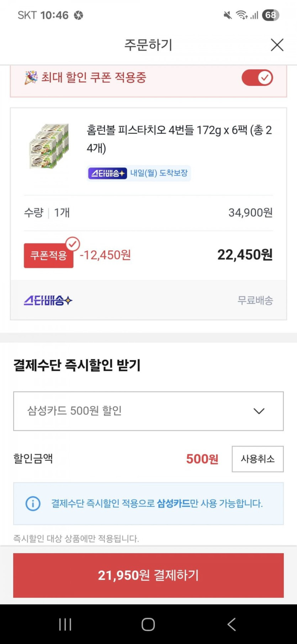Tap the 무료배송 free shipping label
Screen dimensions: 297x644
255,300
